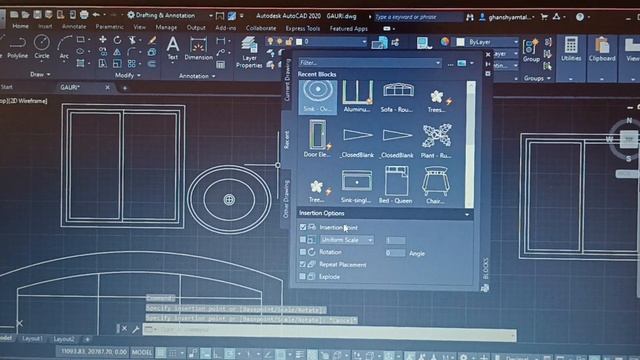Open Autodesk App Store cart icon

pos(544,17)
